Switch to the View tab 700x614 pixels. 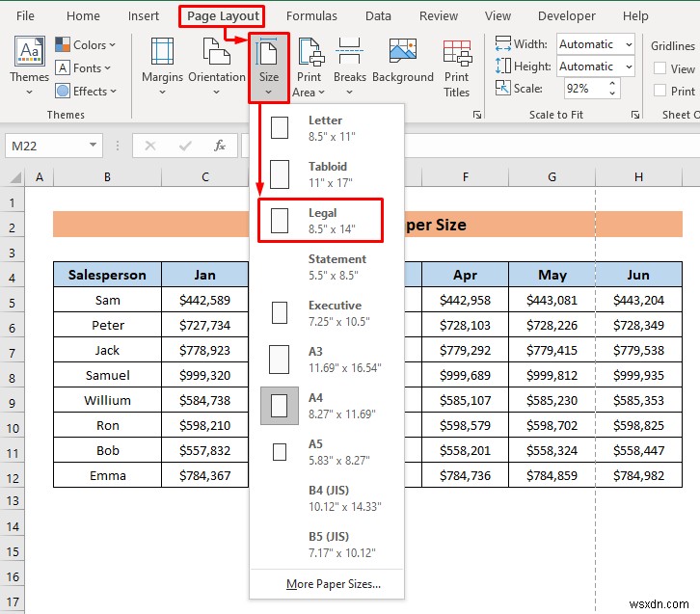pyautogui.click(x=498, y=16)
